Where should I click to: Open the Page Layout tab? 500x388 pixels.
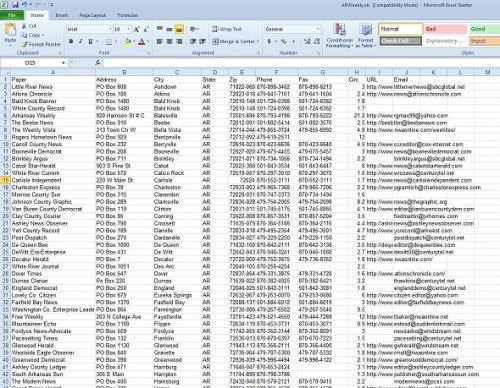pos(92,15)
